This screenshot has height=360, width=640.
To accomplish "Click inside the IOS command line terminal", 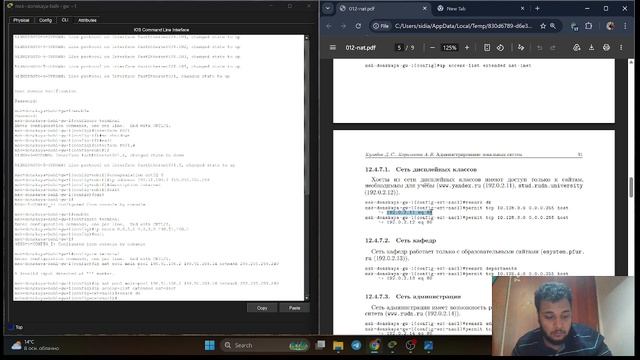I will point(159,168).
